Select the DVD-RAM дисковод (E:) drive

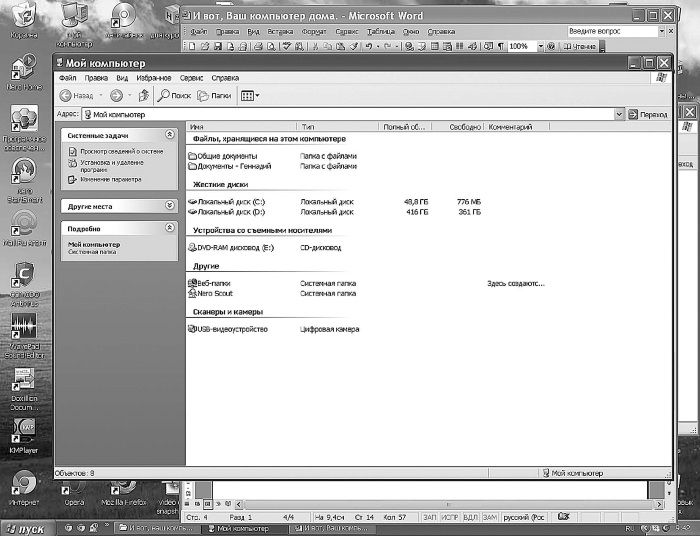click(x=193, y=247)
